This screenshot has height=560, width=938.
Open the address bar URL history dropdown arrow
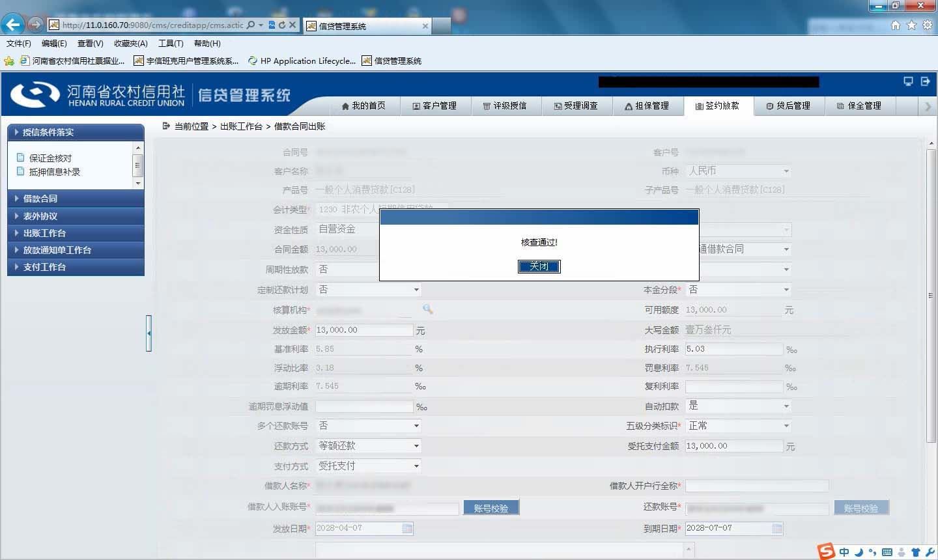(261, 25)
